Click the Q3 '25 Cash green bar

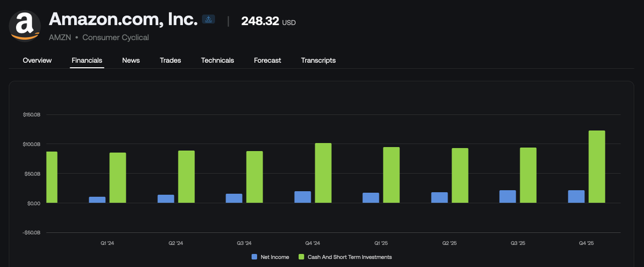pos(528,175)
